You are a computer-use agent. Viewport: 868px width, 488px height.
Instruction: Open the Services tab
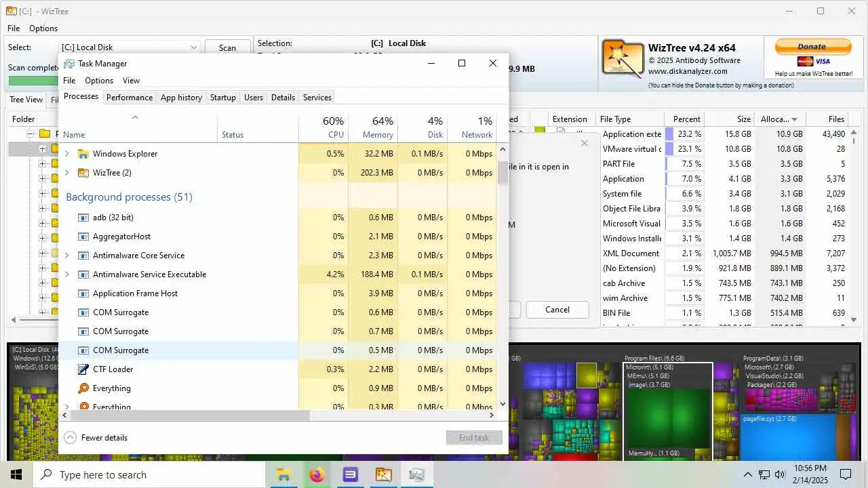[317, 98]
